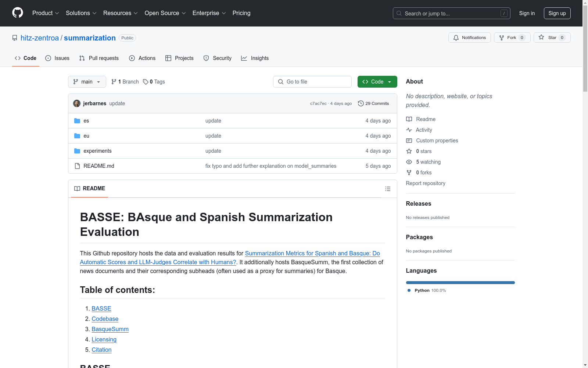Expand the Solutions menu
This screenshot has width=588, height=368.
point(81,13)
